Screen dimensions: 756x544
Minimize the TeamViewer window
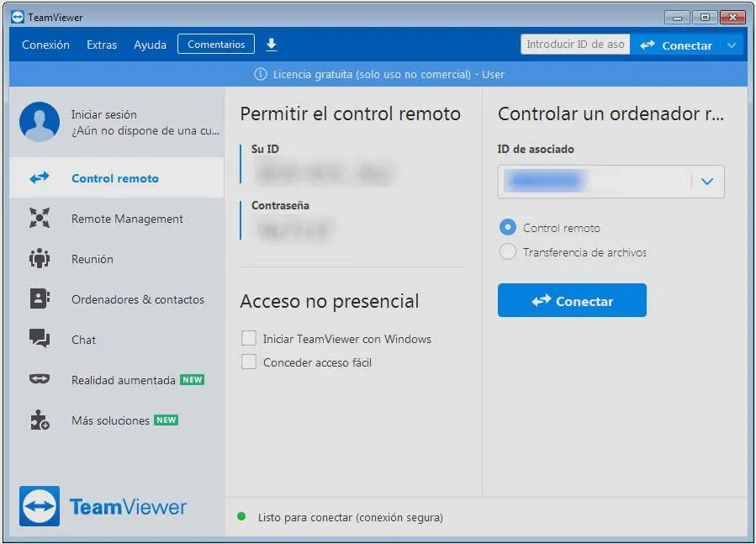(678, 18)
